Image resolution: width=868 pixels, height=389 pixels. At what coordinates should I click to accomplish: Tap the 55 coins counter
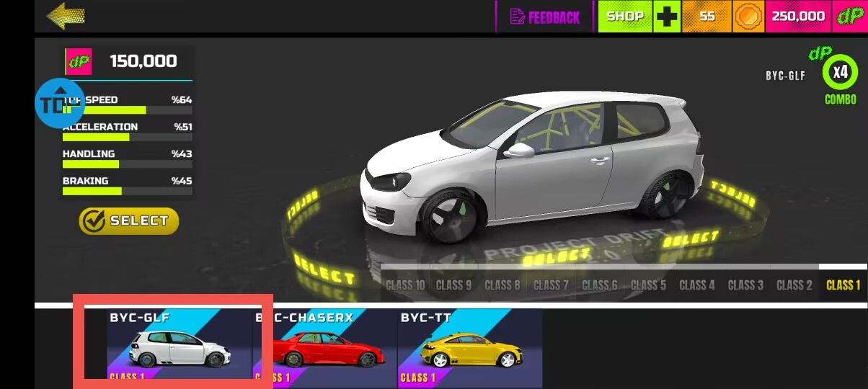[707, 16]
